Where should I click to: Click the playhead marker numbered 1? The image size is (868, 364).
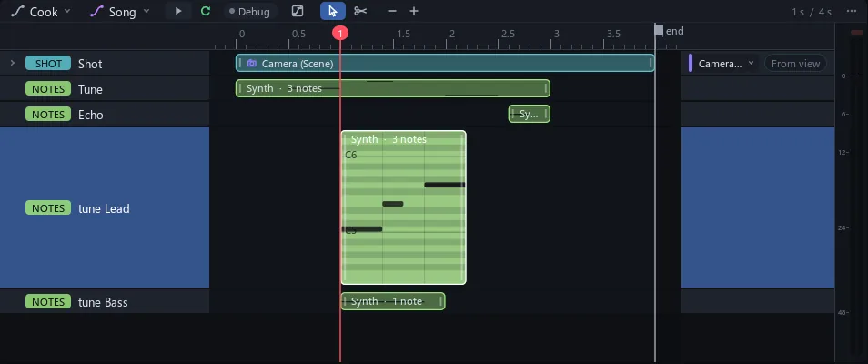pyautogui.click(x=340, y=33)
